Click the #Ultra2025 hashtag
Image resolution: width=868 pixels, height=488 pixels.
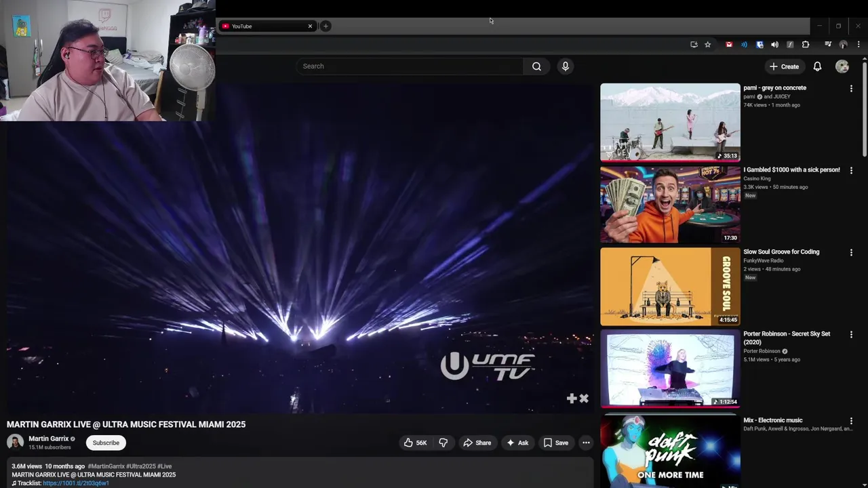click(141, 466)
